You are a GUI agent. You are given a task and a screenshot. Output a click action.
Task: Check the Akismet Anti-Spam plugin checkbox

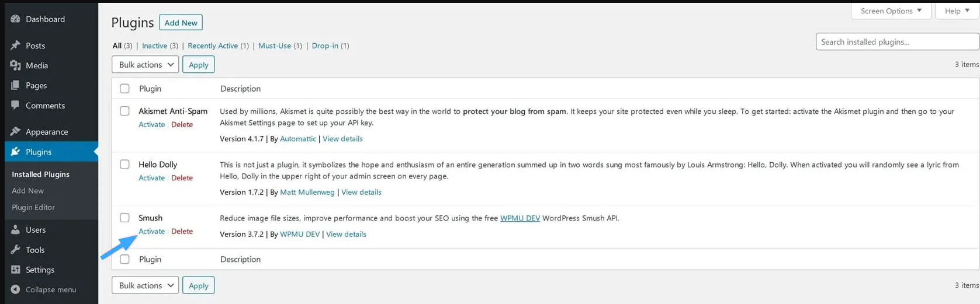pyautogui.click(x=124, y=111)
